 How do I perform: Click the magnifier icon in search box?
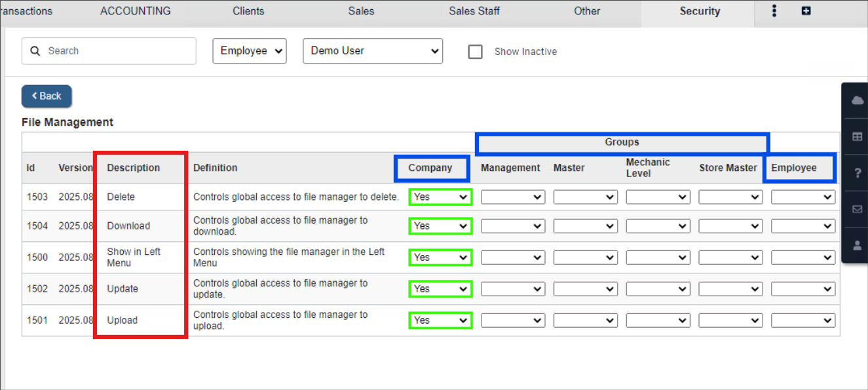click(x=35, y=51)
